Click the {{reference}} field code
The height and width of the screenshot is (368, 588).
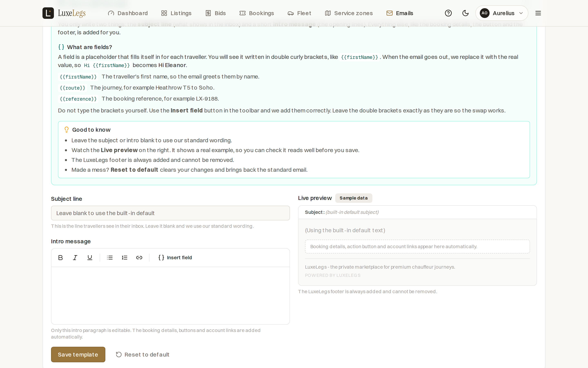point(78,99)
